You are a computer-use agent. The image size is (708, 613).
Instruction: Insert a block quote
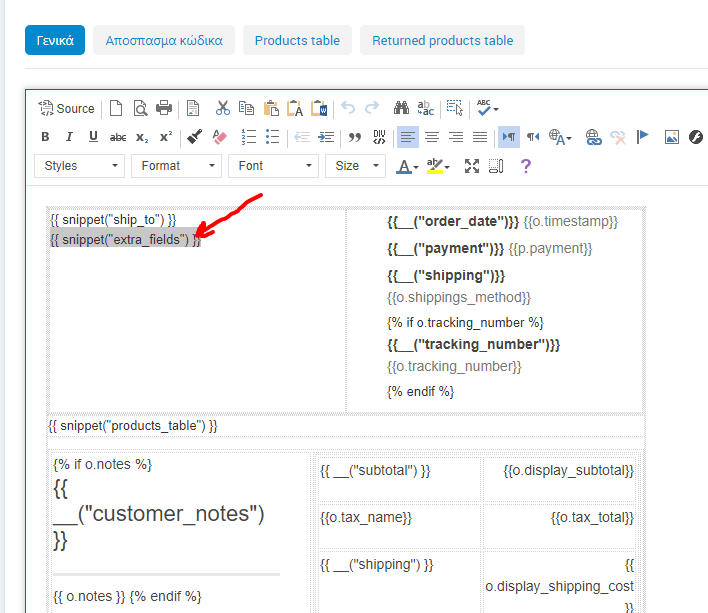point(355,137)
